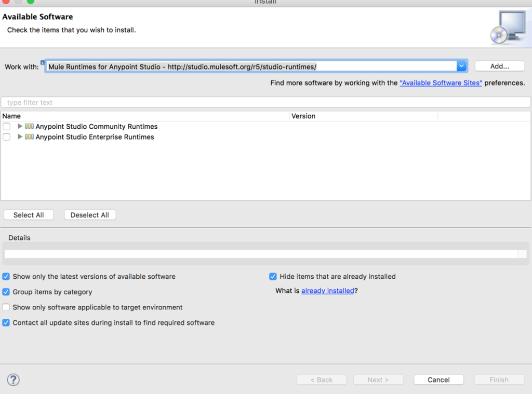Click the Next > button
Viewport: 532px width, 394px height.
tap(378, 380)
